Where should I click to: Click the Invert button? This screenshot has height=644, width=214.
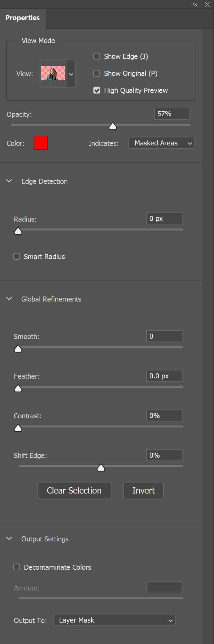(x=144, y=490)
